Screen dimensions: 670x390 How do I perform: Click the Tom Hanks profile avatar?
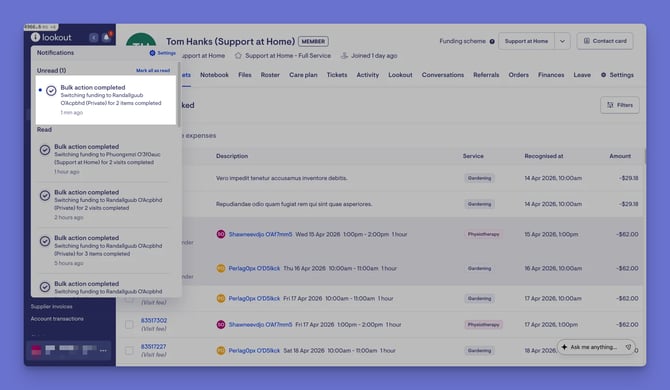tap(141, 39)
